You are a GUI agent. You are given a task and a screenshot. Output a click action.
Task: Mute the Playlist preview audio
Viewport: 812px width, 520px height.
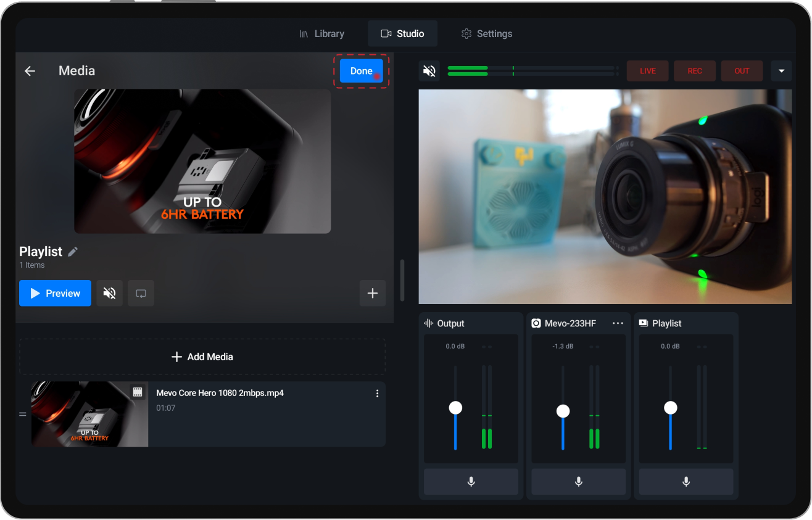pyautogui.click(x=109, y=293)
